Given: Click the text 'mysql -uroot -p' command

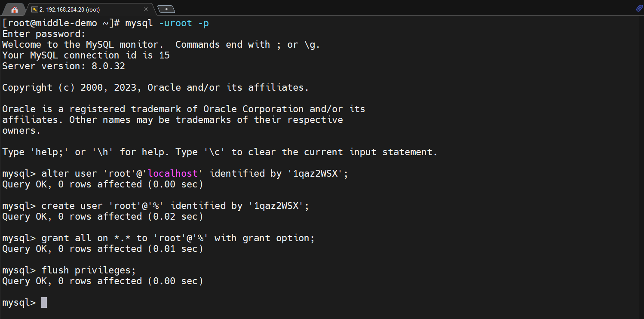Looking at the screenshot, I should [167, 23].
